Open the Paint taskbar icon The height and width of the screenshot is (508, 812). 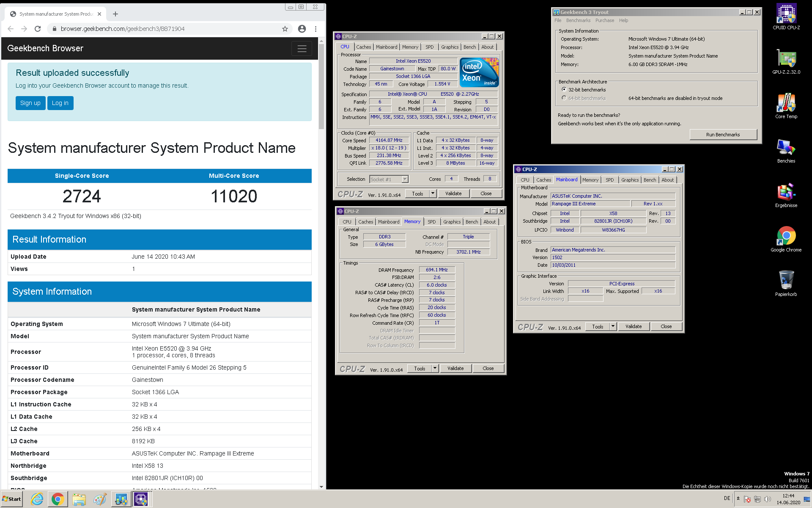100,499
